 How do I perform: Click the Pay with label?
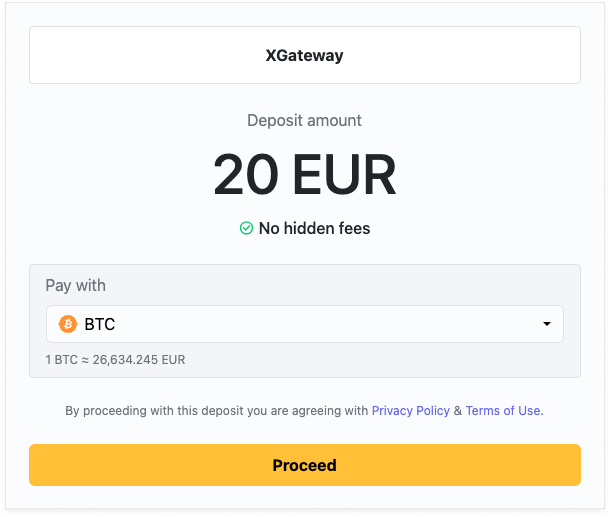tap(75, 285)
